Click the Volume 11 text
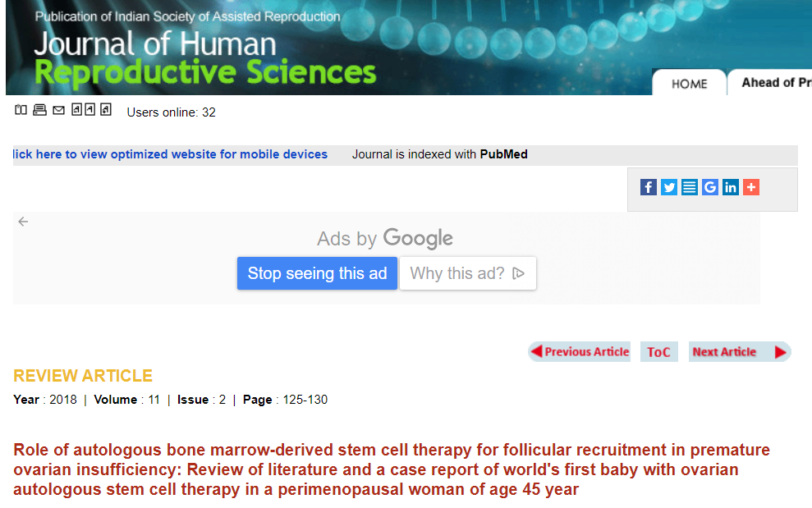 [127, 400]
